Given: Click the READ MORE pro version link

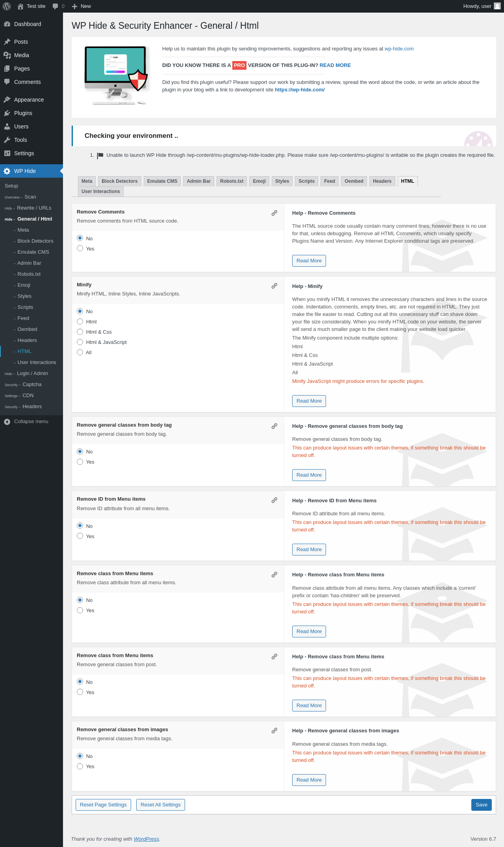Looking at the screenshot, I should [335, 65].
